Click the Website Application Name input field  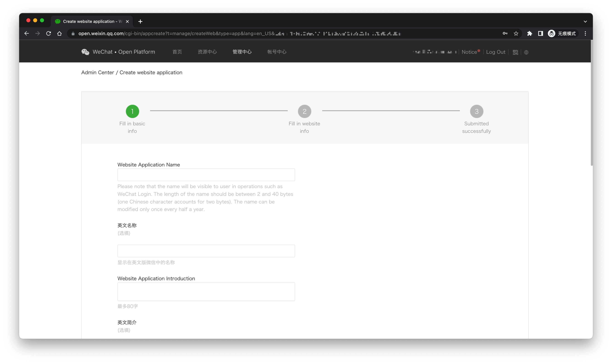[x=206, y=175]
